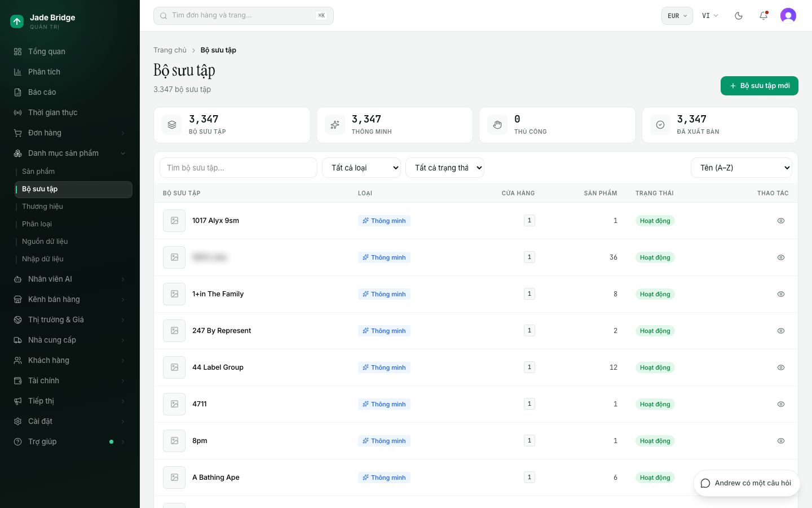The width and height of the screenshot is (812, 508).
Task: View 247 By Represent eye icon
Action: click(781, 331)
